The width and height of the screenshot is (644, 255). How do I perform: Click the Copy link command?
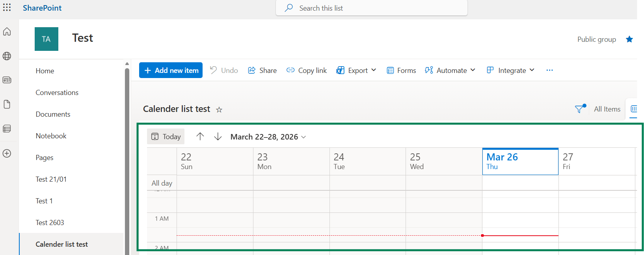tap(307, 70)
